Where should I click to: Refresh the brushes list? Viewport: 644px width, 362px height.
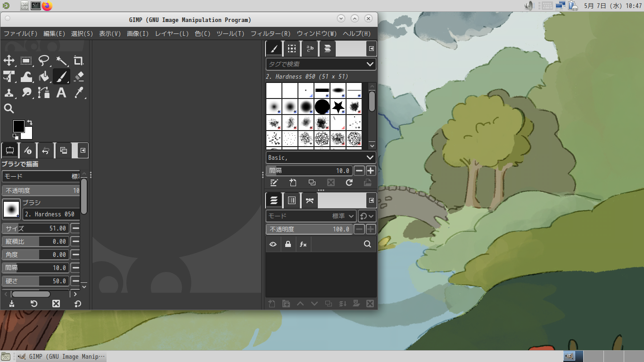349,183
